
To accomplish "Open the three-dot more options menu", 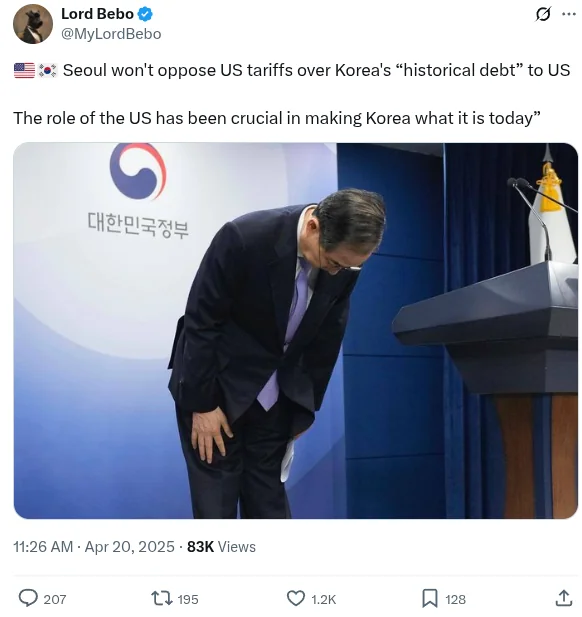I will tap(569, 14).
